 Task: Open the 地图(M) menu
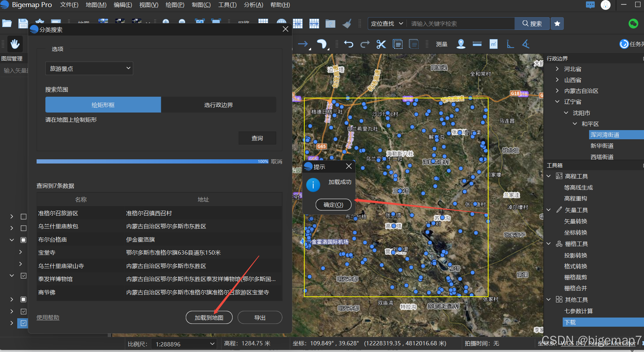pyautogui.click(x=96, y=5)
